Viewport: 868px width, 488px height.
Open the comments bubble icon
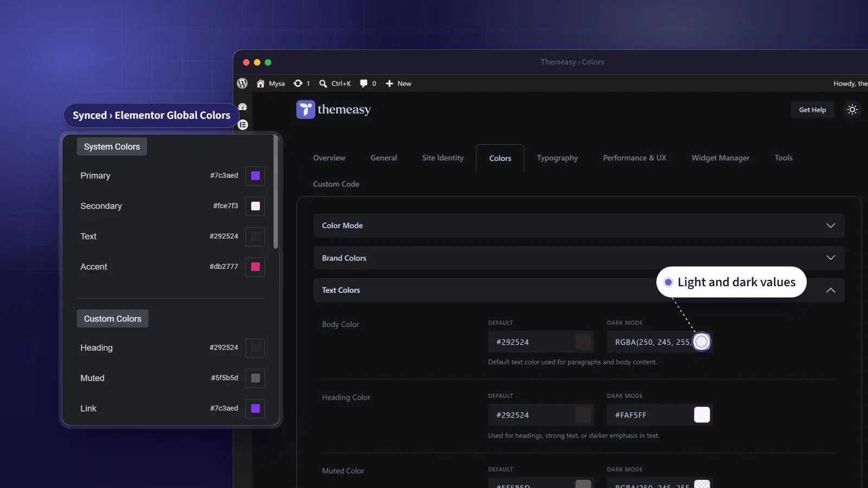pyautogui.click(x=363, y=84)
